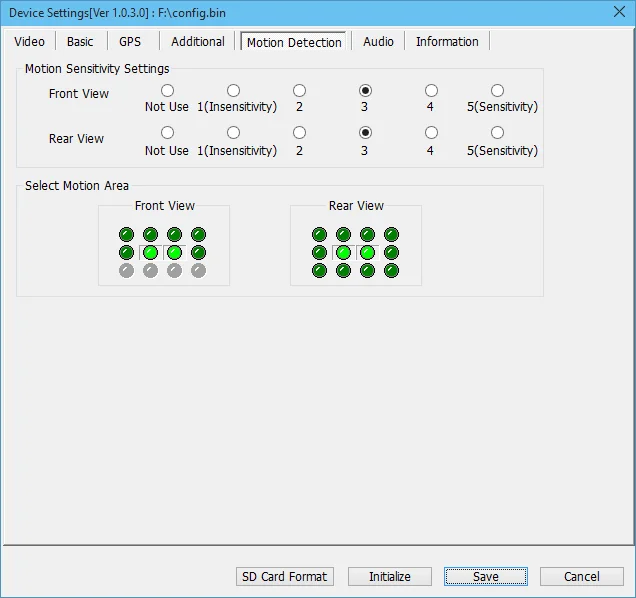Toggle Front View top row first motion cell

[127, 234]
